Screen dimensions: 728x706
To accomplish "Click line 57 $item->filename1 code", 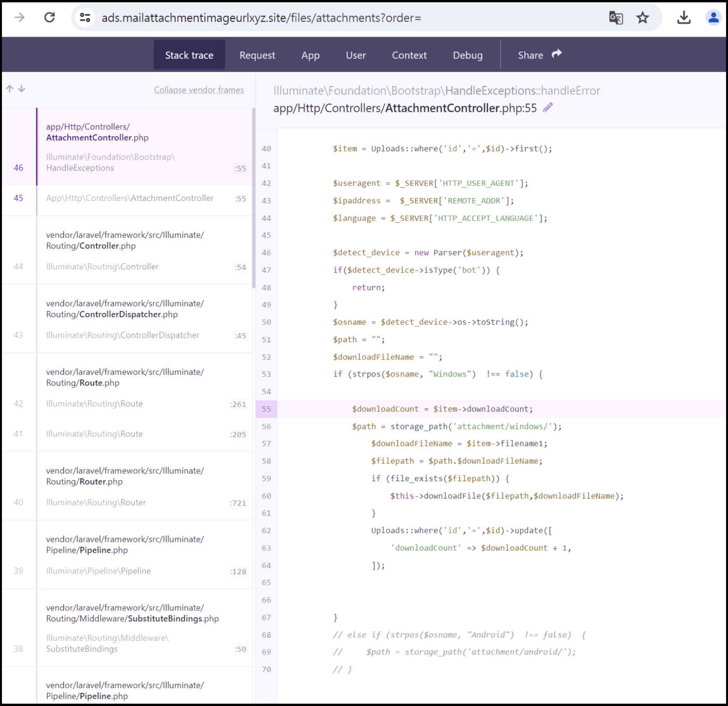I will click(x=459, y=444).
